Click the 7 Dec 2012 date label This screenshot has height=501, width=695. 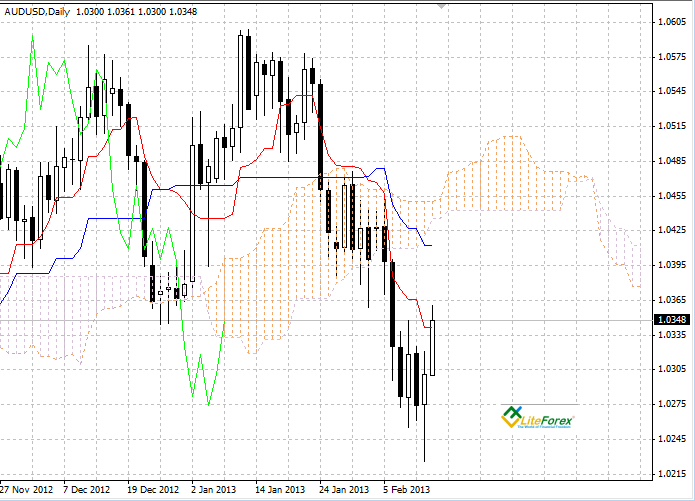[86, 489]
